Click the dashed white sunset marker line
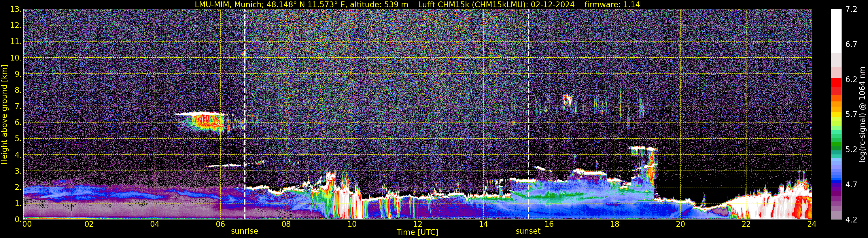The width and height of the screenshot is (868, 238). 528,114
